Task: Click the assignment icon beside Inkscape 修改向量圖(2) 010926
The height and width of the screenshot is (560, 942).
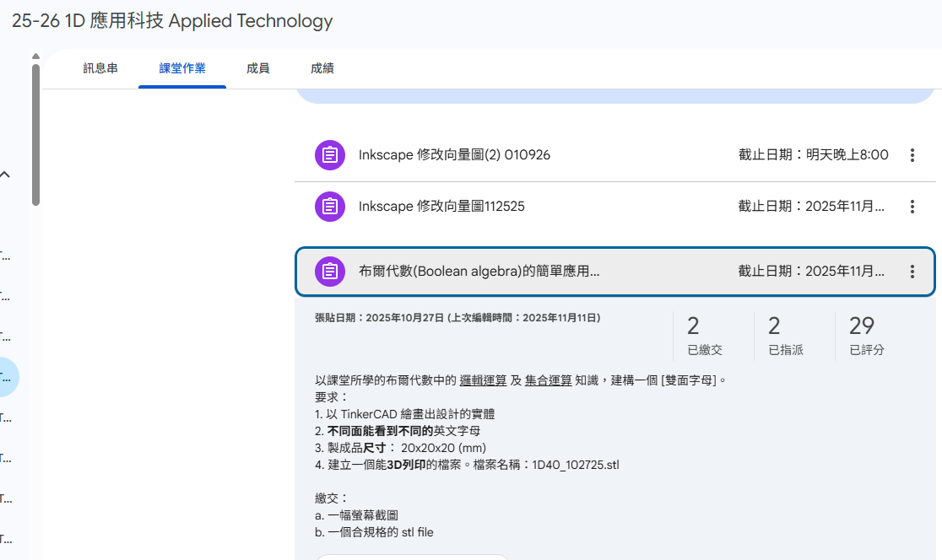Action: click(330, 155)
